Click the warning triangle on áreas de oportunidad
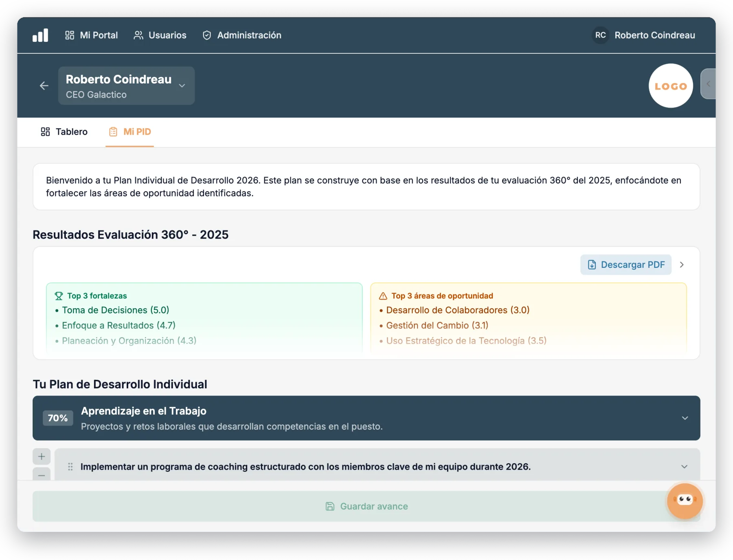 pos(383,296)
